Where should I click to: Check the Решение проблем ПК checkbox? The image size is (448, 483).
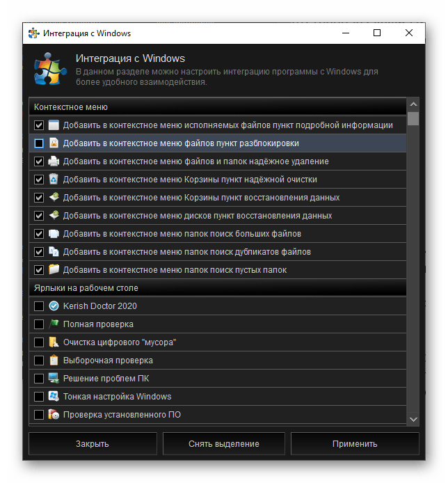click(39, 379)
